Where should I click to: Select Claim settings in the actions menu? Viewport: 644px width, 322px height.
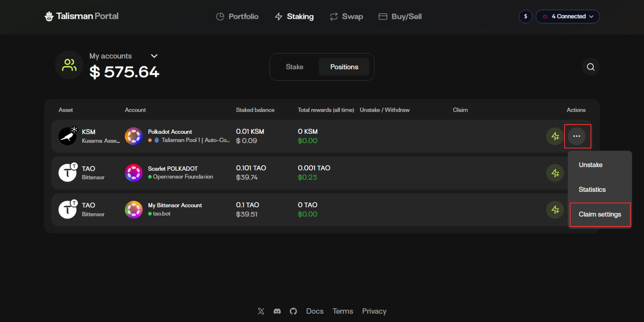point(600,214)
